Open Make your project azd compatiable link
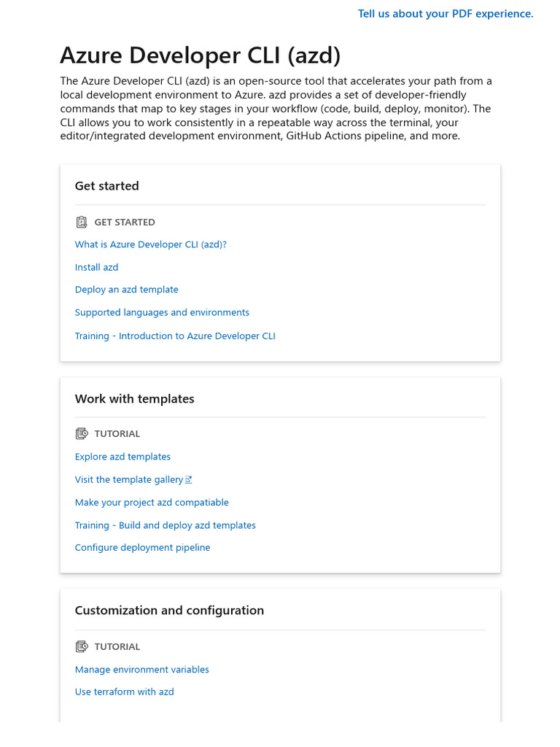560x747 pixels. click(152, 502)
